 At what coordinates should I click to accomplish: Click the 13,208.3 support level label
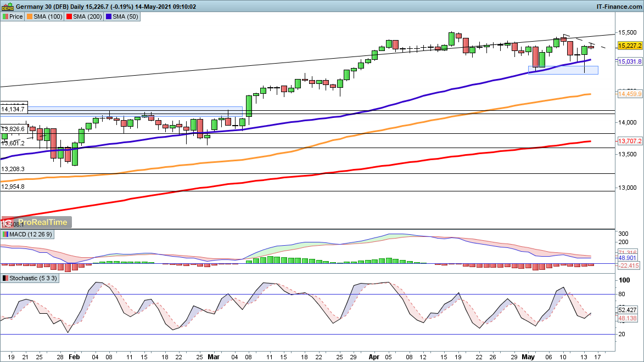pyautogui.click(x=13, y=169)
